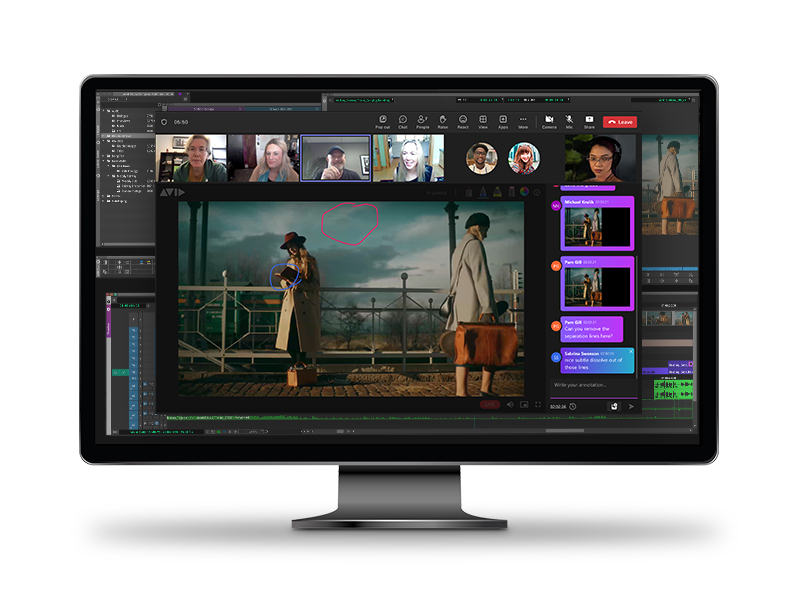Click the red Leave button
The width and height of the screenshot is (800, 600).
620,121
